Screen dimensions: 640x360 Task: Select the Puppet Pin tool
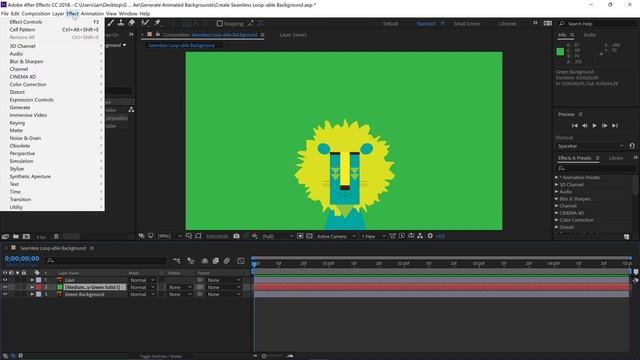(158, 23)
